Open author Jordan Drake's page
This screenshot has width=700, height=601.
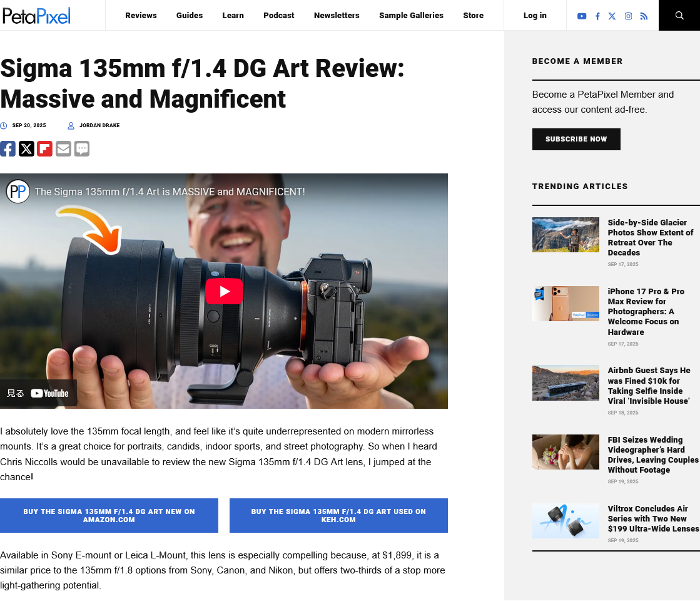coord(99,126)
